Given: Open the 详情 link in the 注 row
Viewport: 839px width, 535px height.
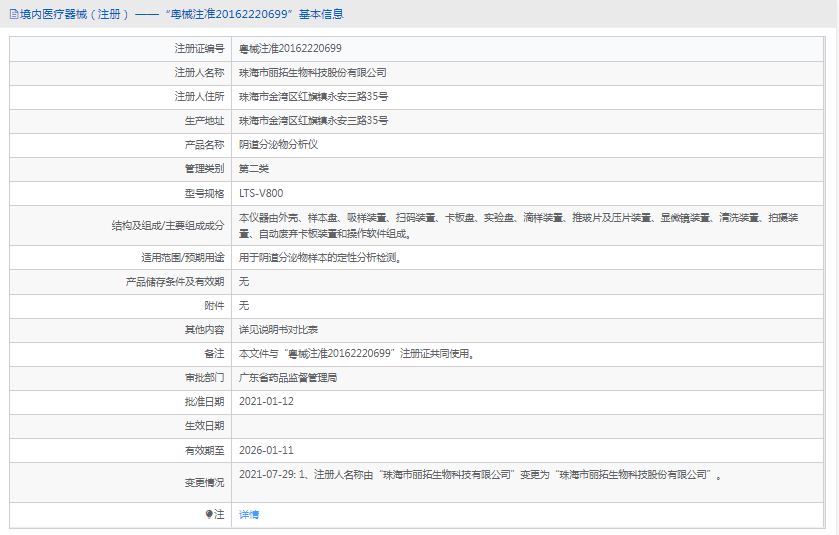Looking at the screenshot, I should [249, 515].
